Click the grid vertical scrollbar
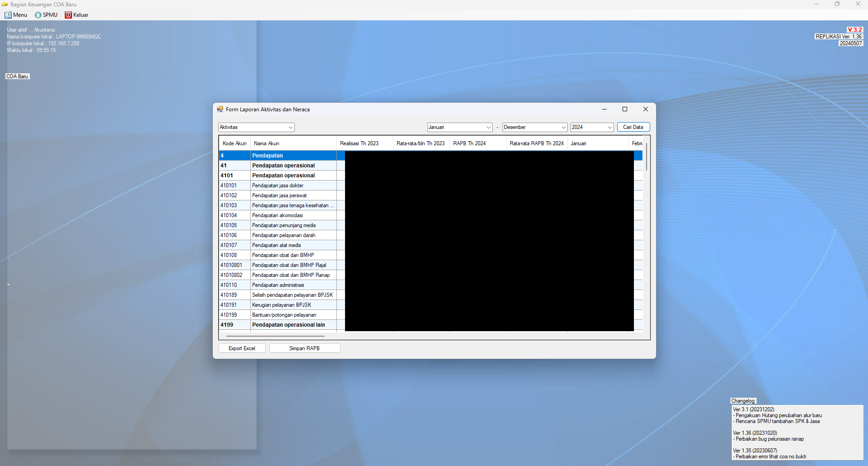Image resolution: width=868 pixels, height=466 pixels. pyautogui.click(x=647, y=157)
